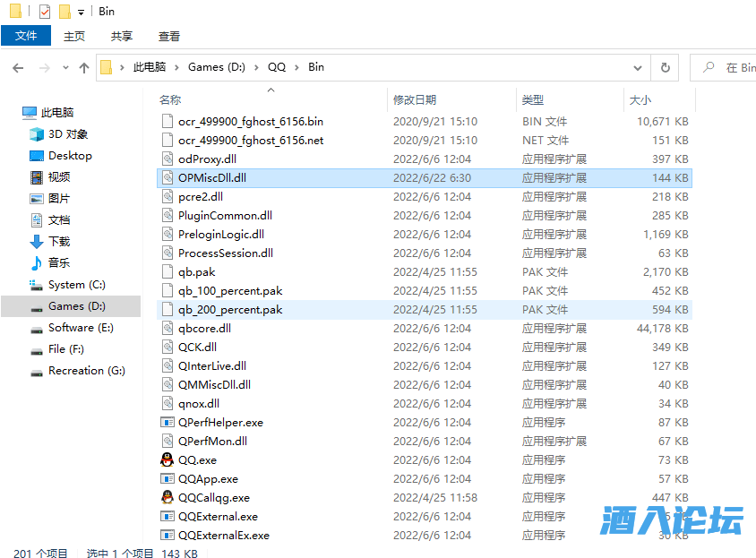Open the 文件 file menu tab
756x558 pixels.
pyautogui.click(x=26, y=36)
